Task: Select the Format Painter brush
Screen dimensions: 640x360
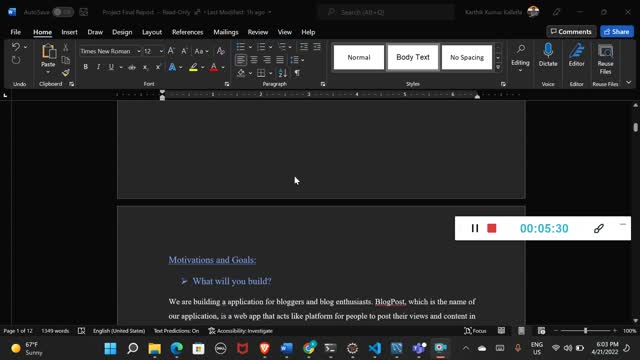Action: (66, 73)
